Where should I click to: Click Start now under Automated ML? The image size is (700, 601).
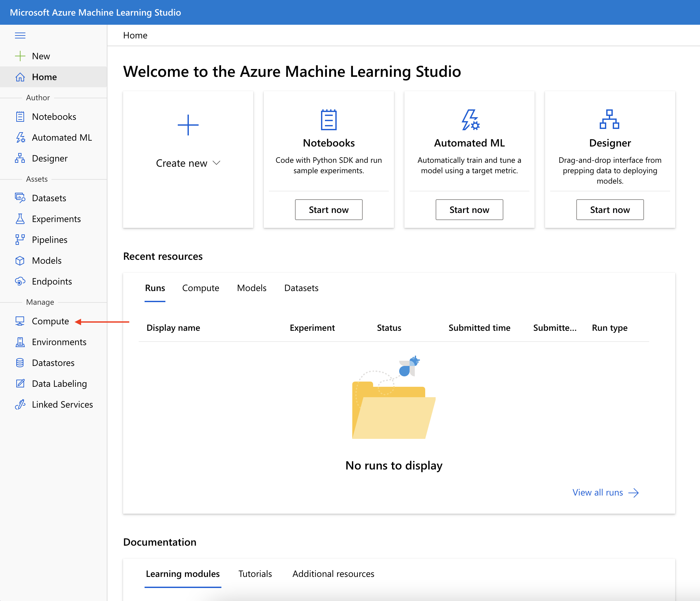click(469, 209)
